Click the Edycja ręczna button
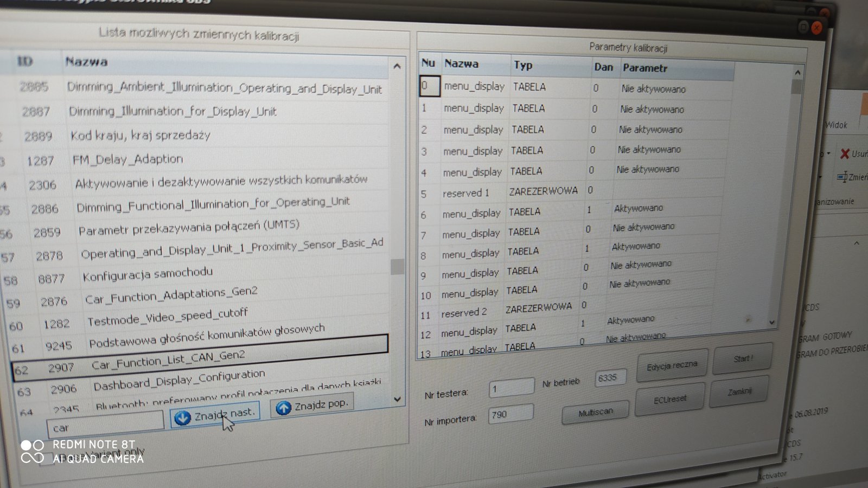Image resolution: width=868 pixels, height=488 pixels. pyautogui.click(x=672, y=365)
